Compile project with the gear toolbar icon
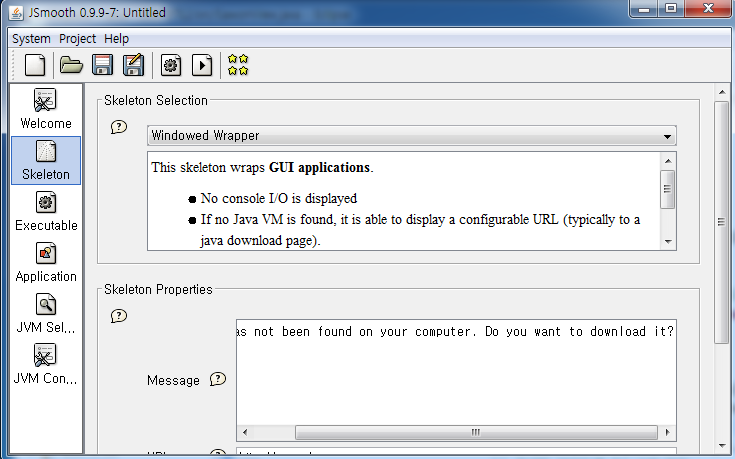This screenshot has width=735, height=459. [x=171, y=65]
